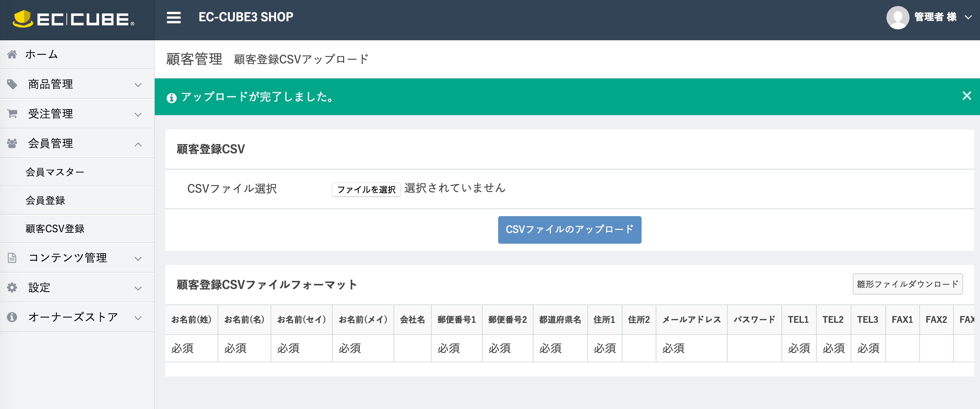Click the EC-CUBE logo

click(73, 20)
